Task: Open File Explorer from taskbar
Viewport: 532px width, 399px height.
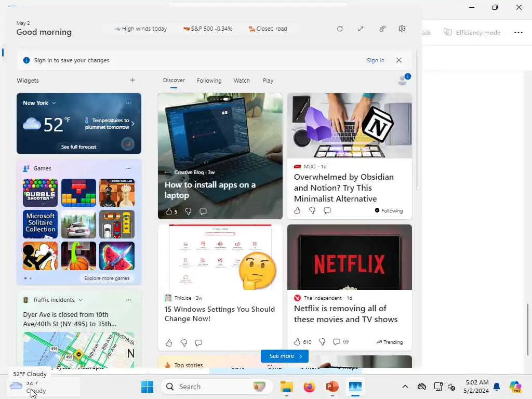Action: tap(287, 387)
